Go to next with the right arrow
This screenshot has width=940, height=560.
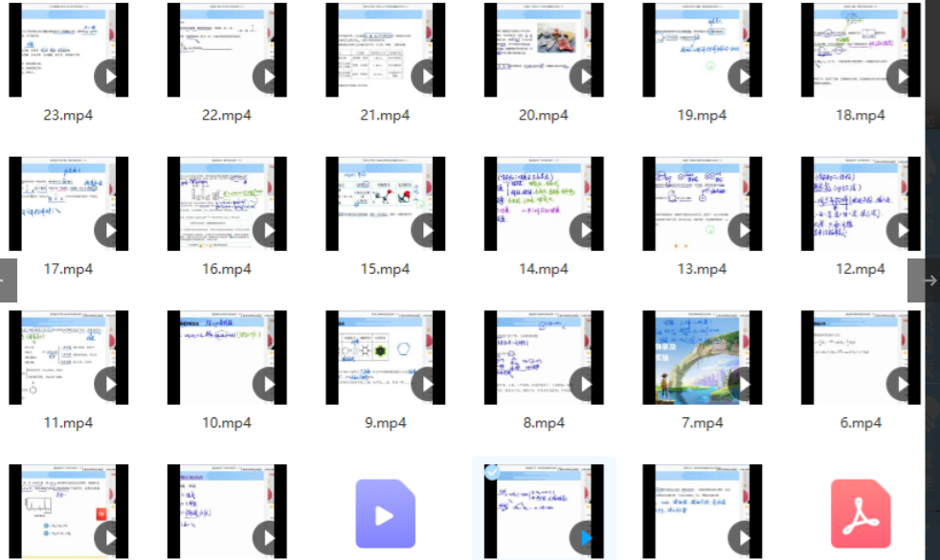pyautogui.click(x=929, y=280)
